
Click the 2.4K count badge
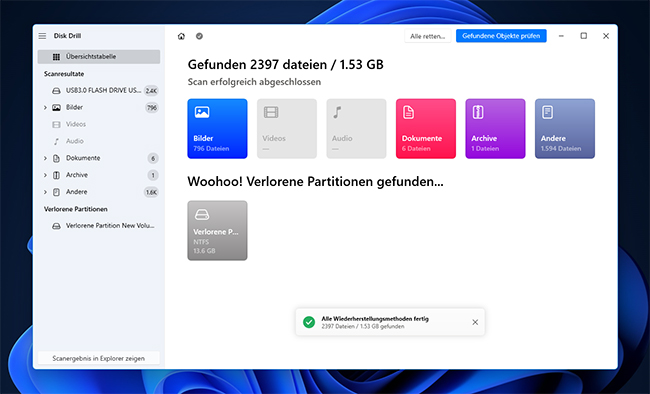[x=151, y=91]
